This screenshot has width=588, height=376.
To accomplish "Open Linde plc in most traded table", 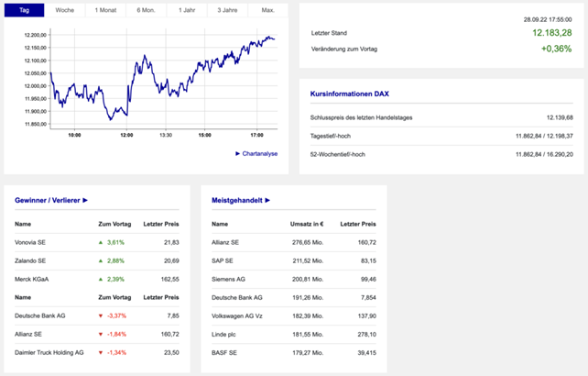I will click(x=225, y=334).
